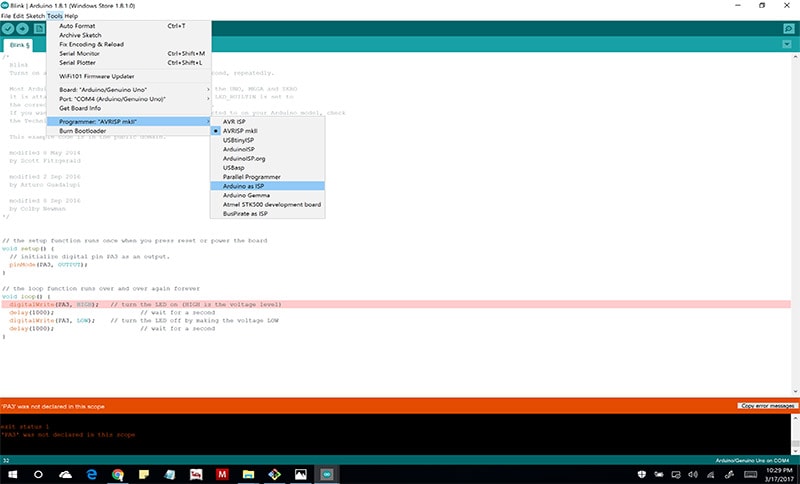This screenshot has width=800, height=484.
Task: Click Burn Bootloader entry
Action: pyautogui.click(x=129, y=131)
